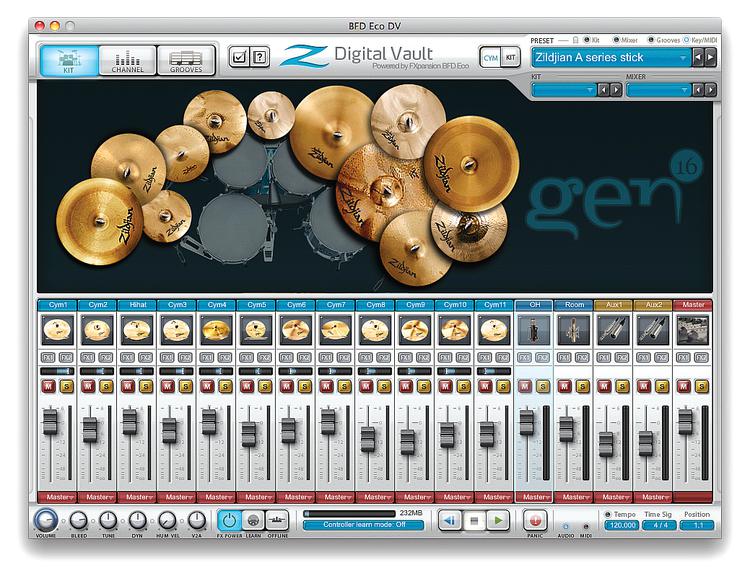The height and width of the screenshot is (578, 750).
Task: Click the Cym3 channel fader handle
Action: (169, 431)
